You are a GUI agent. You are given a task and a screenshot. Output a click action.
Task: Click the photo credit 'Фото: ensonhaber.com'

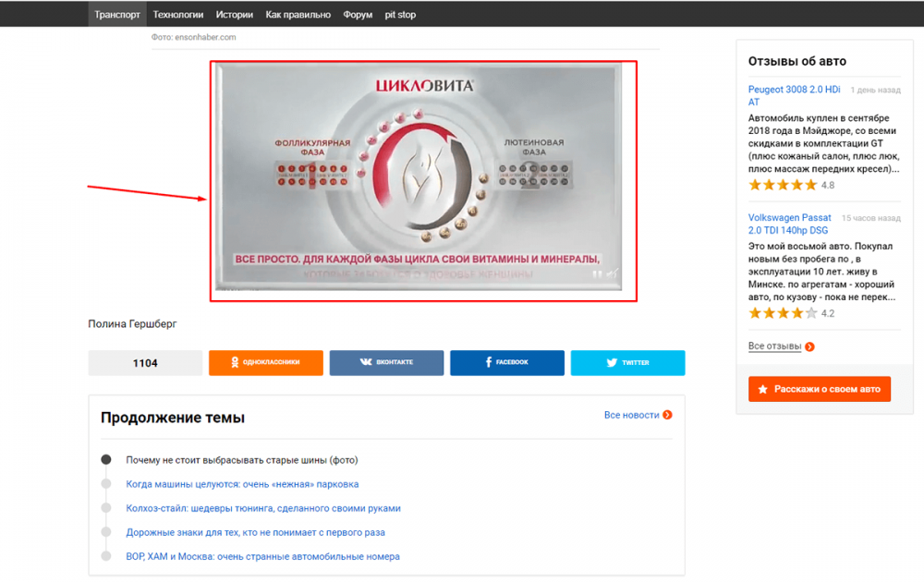[x=193, y=37]
